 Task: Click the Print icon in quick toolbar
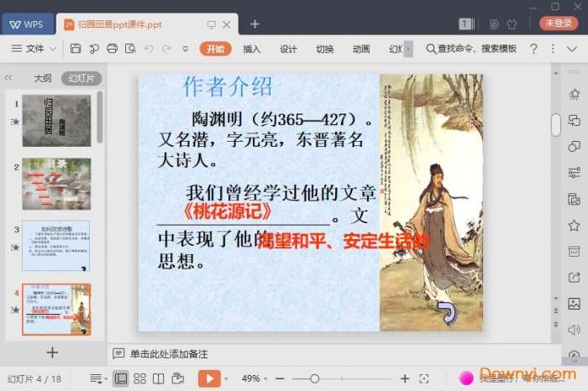pyautogui.click(x=112, y=49)
